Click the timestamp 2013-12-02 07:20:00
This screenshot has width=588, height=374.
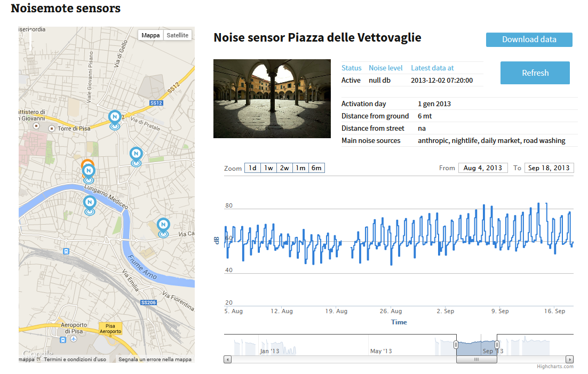[x=442, y=80]
